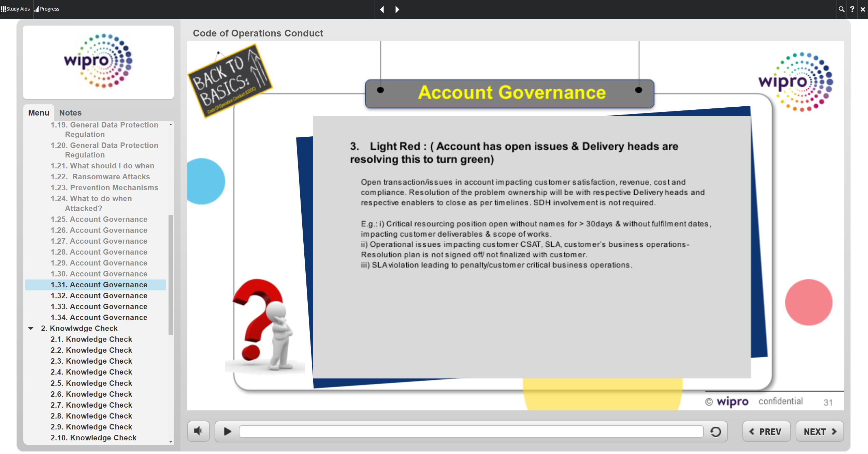Click the search magnifier icon
Viewport: 868px width, 454px height.
(841, 9)
